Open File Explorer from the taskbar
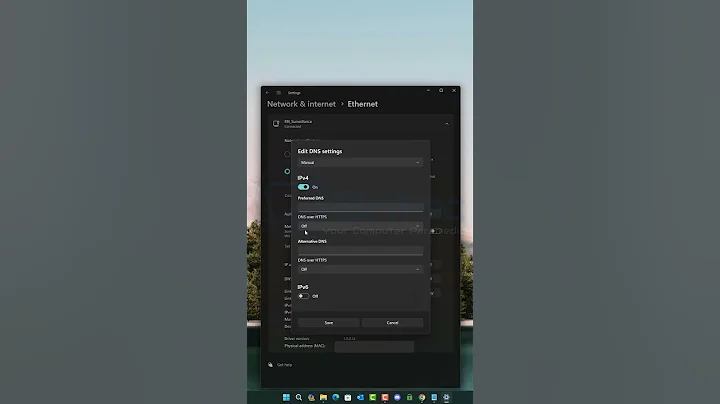The image size is (720, 404). [x=323, y=398]
